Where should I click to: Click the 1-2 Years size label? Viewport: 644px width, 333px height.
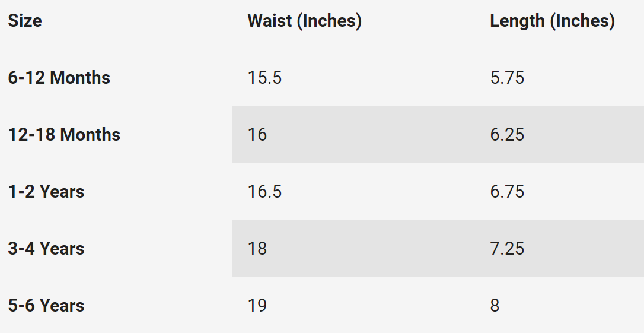click(46, 192)
